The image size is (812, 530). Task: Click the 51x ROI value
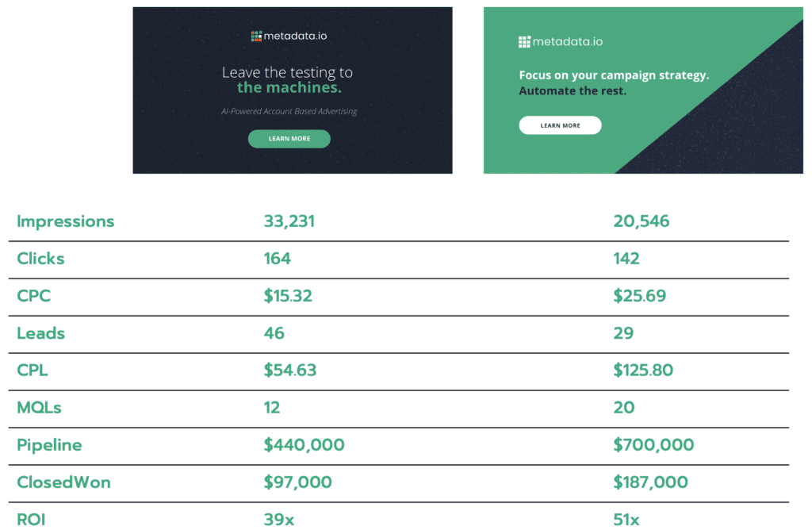(626, 520)
